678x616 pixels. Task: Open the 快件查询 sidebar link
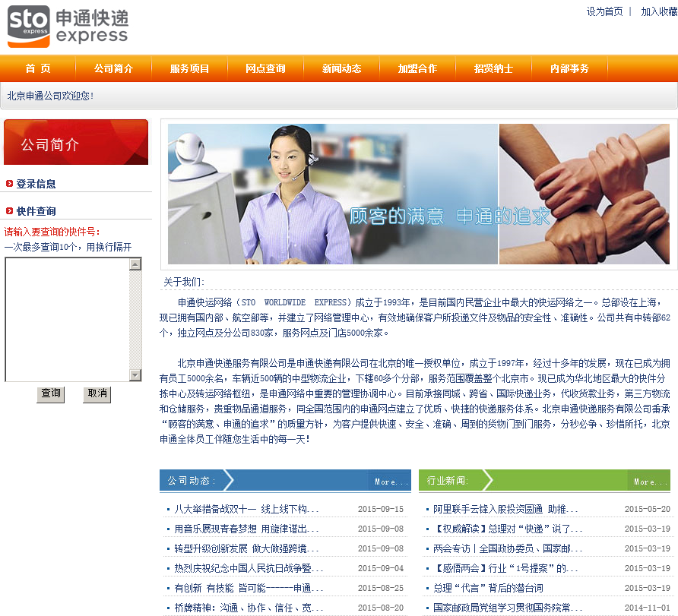point(36,211)
